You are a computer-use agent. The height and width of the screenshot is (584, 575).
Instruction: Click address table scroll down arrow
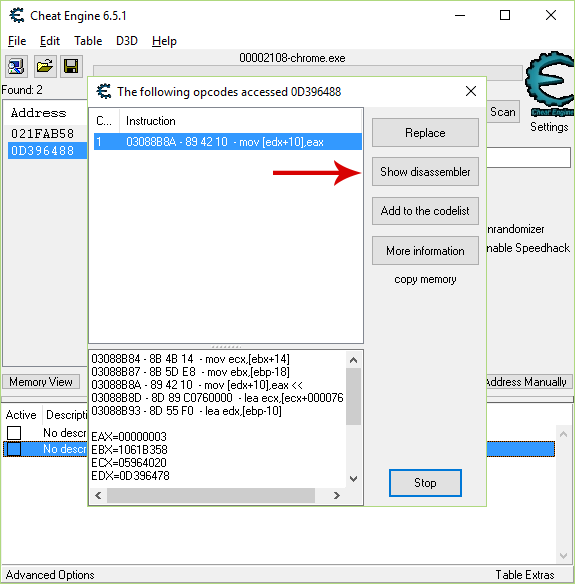coord(563,556)
